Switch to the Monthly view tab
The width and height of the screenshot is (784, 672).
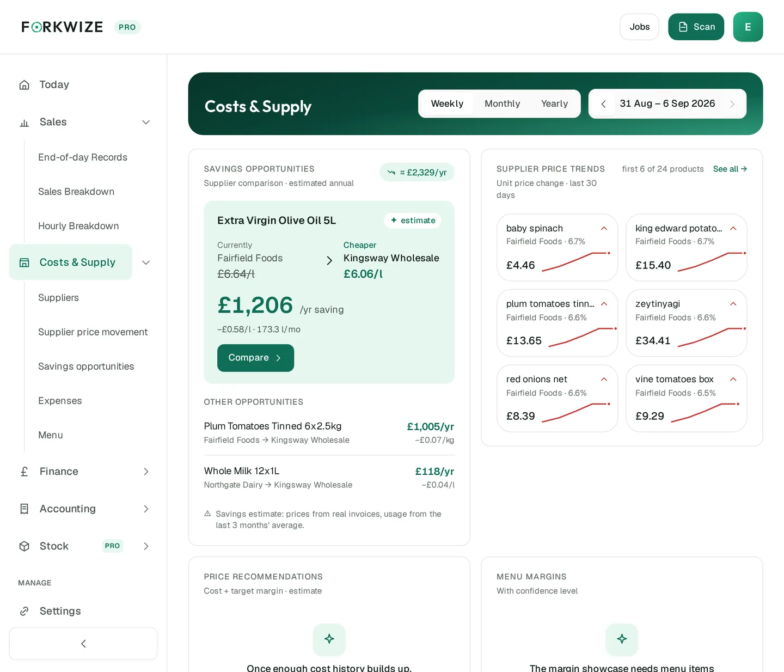click(x=503, y=104)
